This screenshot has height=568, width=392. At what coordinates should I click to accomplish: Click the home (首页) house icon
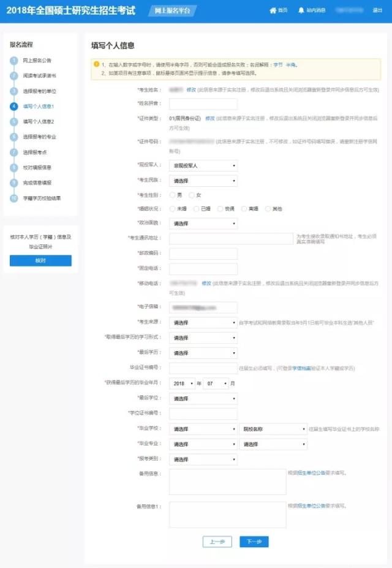click(x=273, y=10)
